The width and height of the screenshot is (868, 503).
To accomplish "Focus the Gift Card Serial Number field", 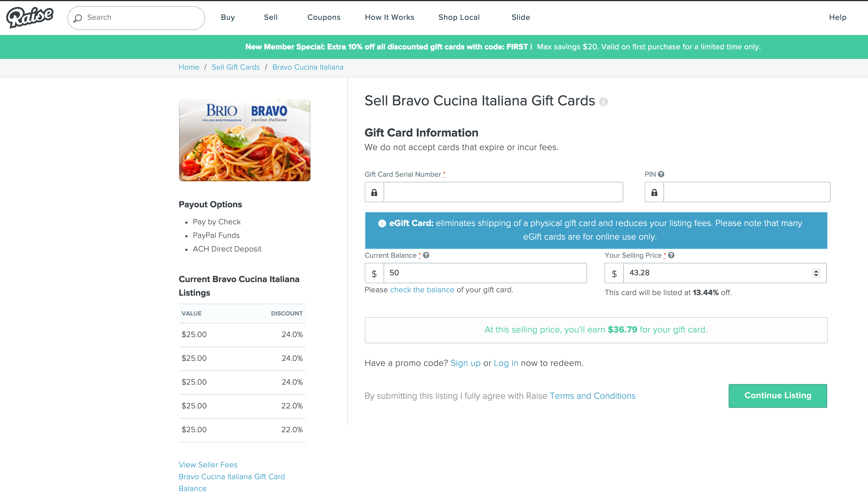I will pyautogui.click(x=503, y=192).
